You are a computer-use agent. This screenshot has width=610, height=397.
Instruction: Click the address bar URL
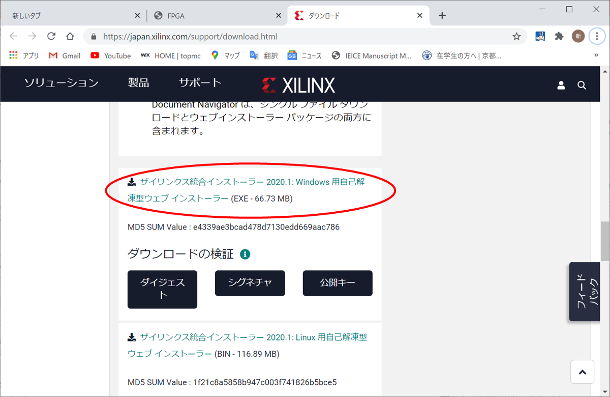tap(190, 37)
